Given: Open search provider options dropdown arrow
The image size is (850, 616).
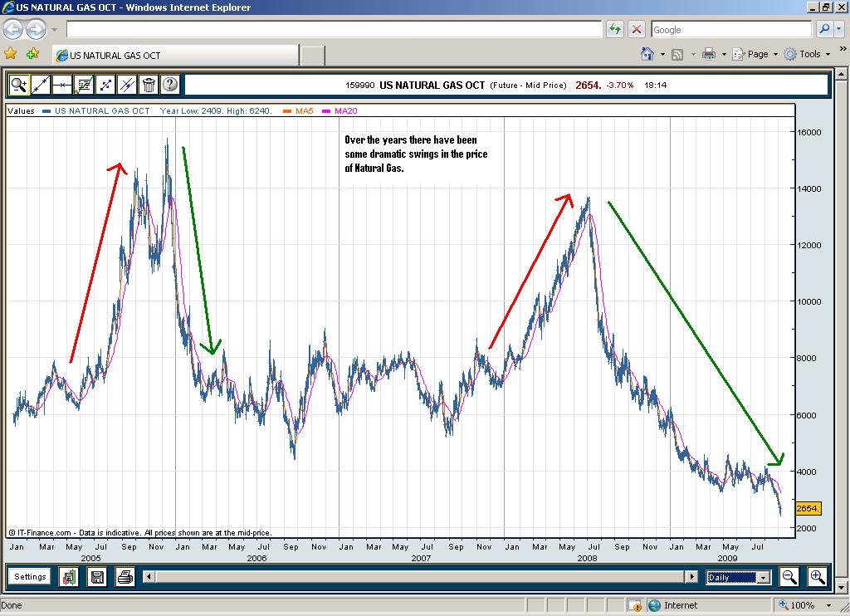Looking at the screenshot, I should pyautogui.click(x=839, y=29).
